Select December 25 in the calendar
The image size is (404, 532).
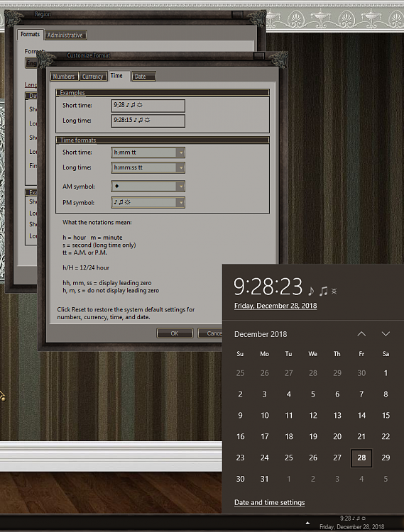tap(288, 458)
